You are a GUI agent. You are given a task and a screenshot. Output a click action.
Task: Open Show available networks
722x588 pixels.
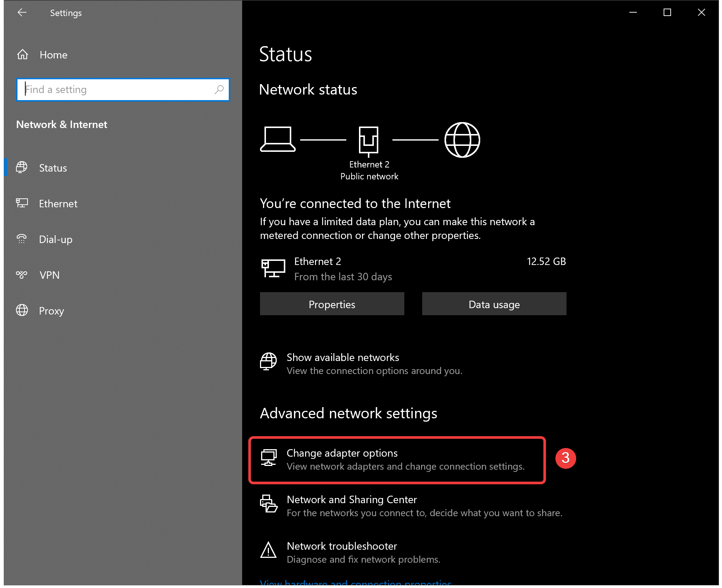click(361, 364)
